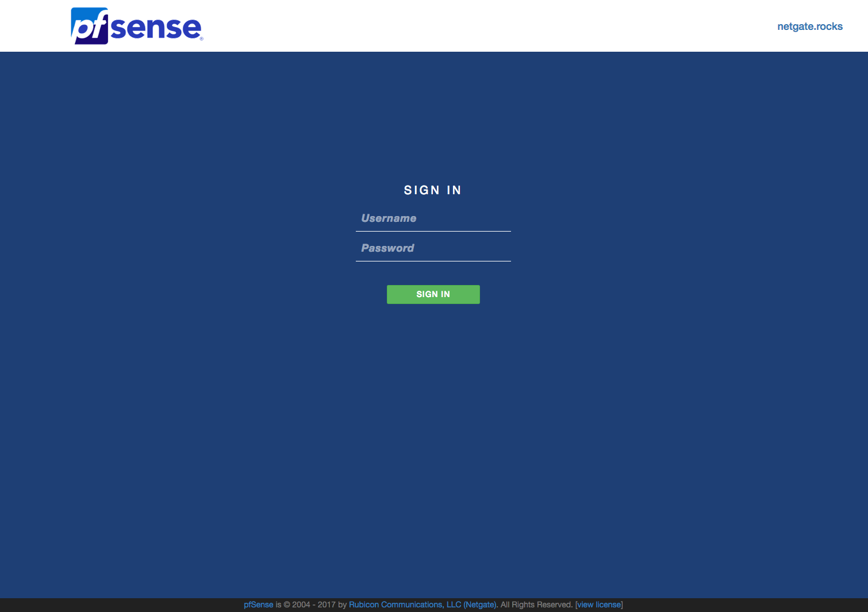Viewport: 868px width, 612px height.
Task: Click the Username placeholder text
Action: [389, 218]
